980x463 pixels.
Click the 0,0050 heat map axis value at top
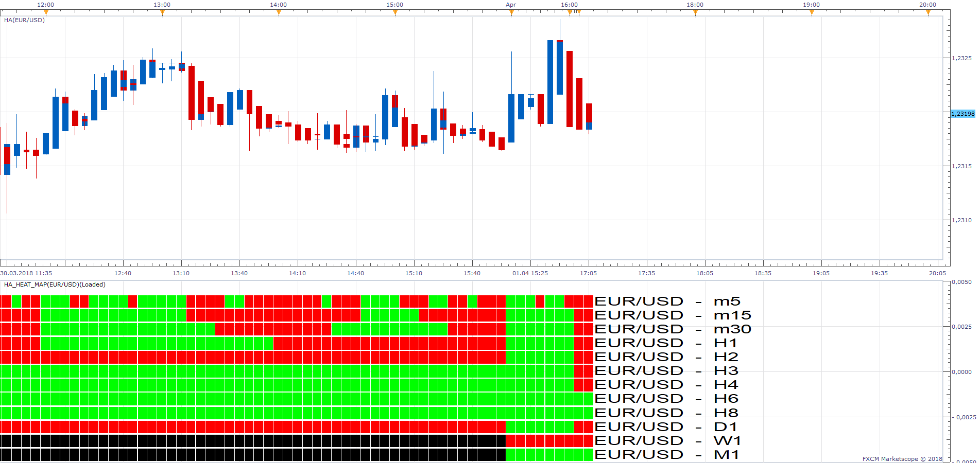(x=961, y=282)
